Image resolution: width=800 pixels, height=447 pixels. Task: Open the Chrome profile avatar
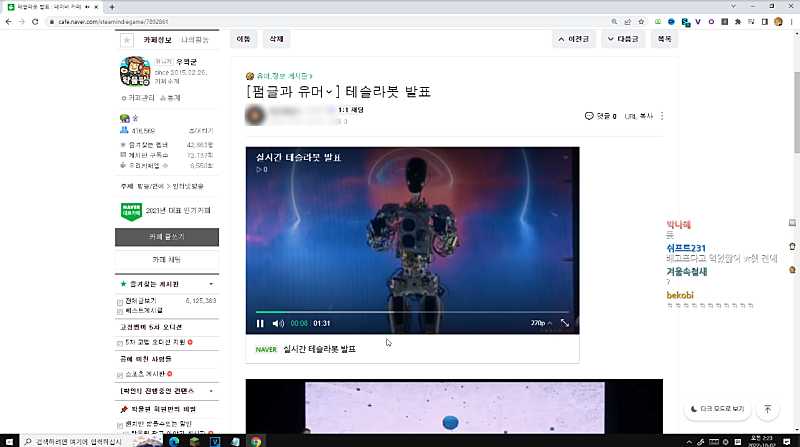778,22
